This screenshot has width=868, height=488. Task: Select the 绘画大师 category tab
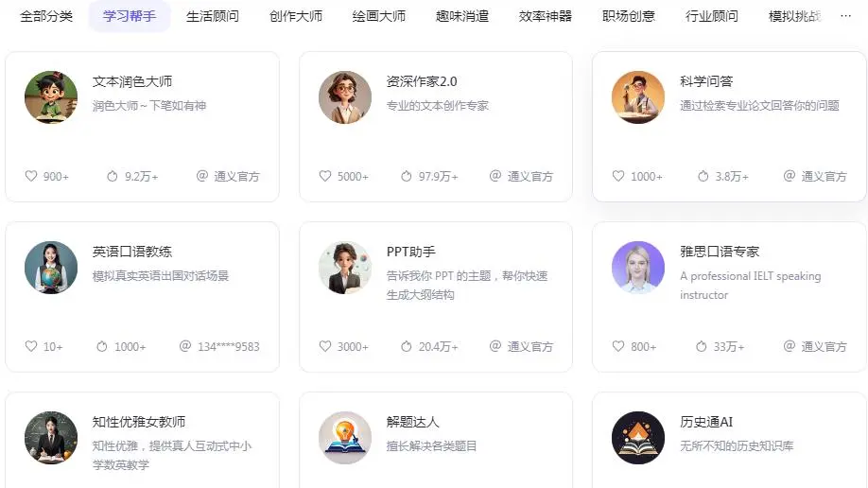click(x=379, y=16)
